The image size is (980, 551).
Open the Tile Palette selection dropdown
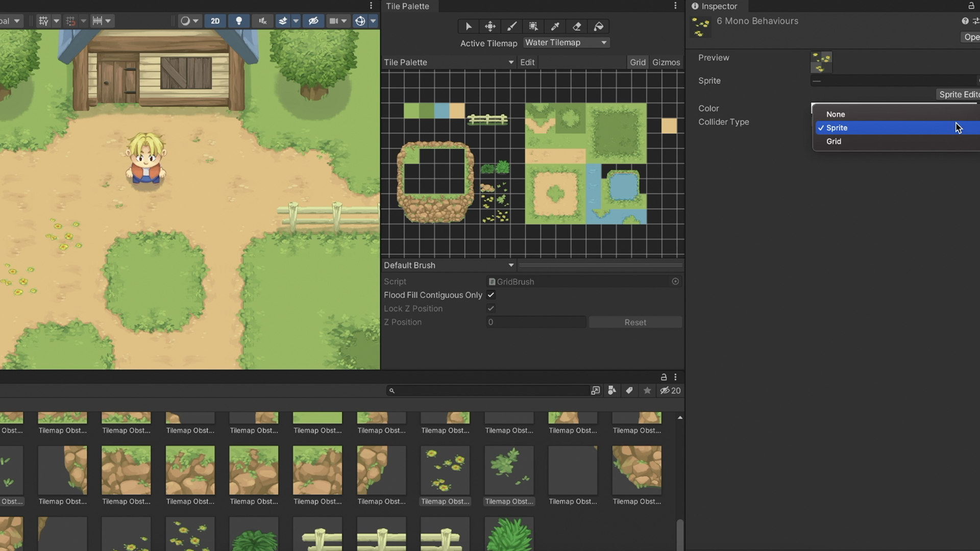point(448,62)
